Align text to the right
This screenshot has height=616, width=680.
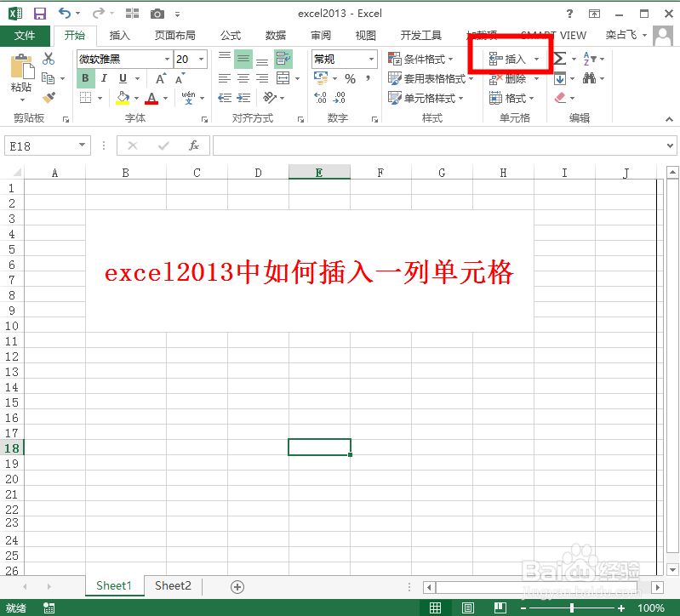262,78
